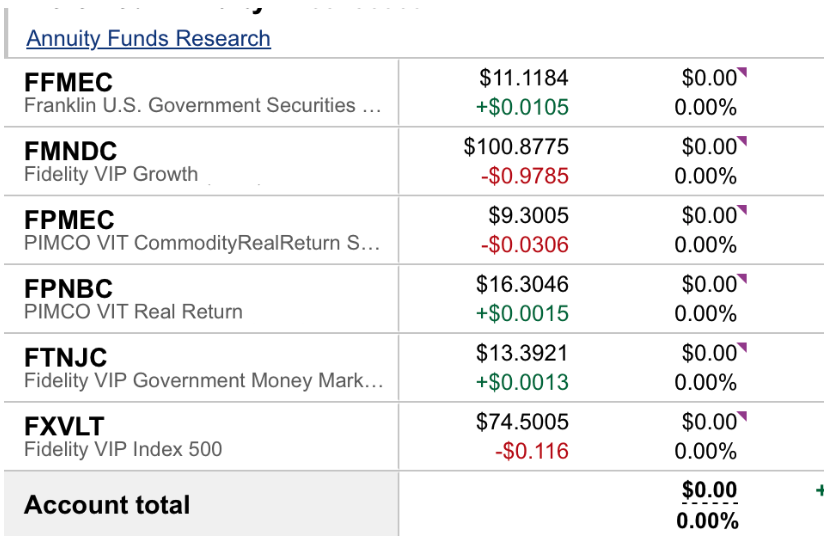Select the FMNDC fund symbol
Image resolution: width=827 pixels, height=539 pixels.
point(70,152)
